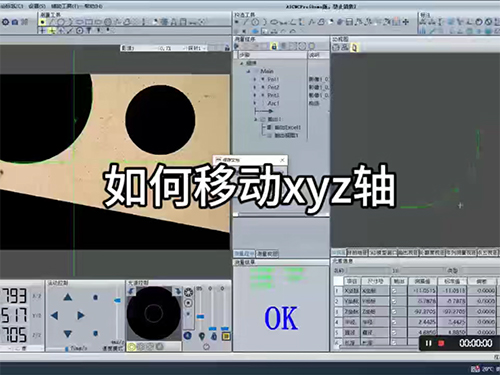The height and width of the screenshot is (375, 500).
Task: Rotate light clockwise with right curved arrow
Action: [x=177, y=291]
